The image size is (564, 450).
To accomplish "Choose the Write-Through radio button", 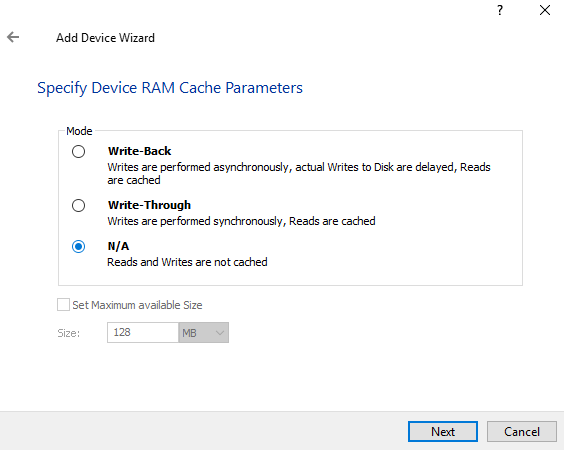I will tap(78, 205).
